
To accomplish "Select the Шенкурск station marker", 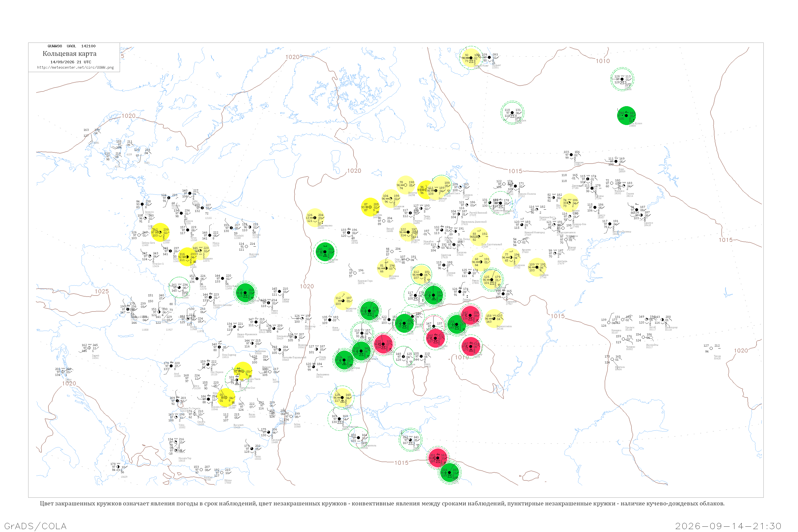I will (512, 113).
